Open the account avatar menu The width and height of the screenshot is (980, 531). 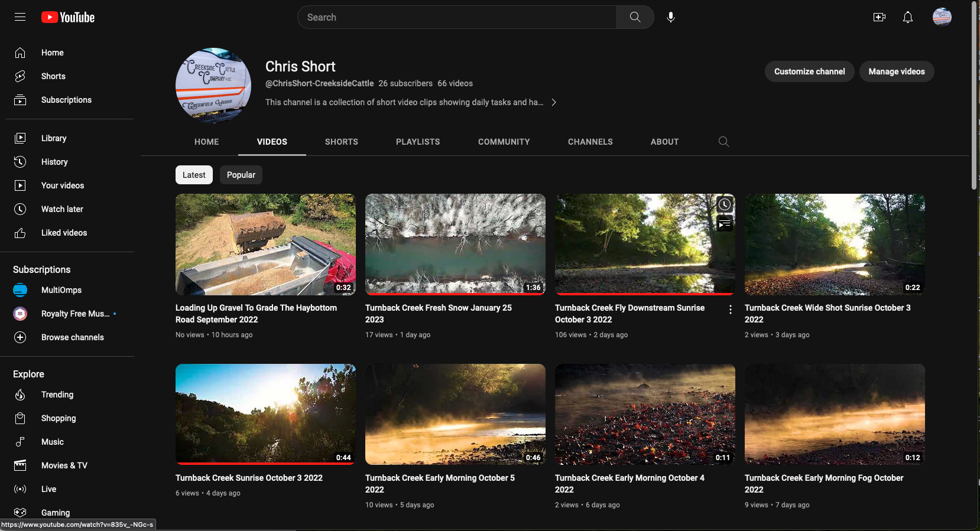point(942,17)
